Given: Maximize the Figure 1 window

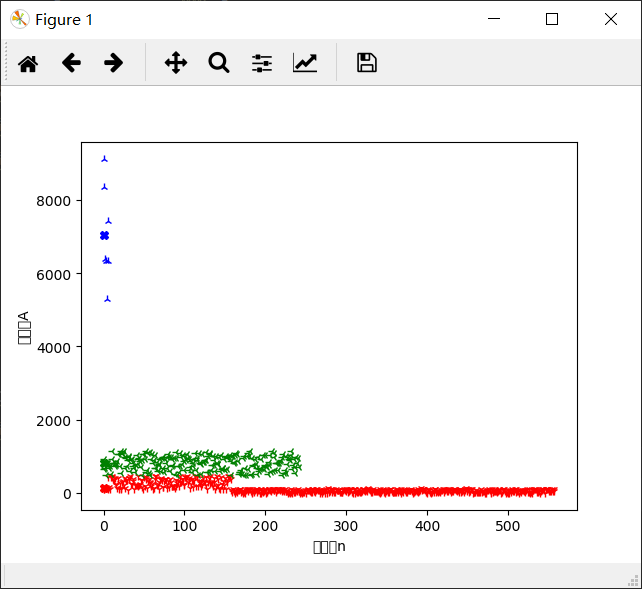Looking at the screenshot, I should [x=552, y=19].
